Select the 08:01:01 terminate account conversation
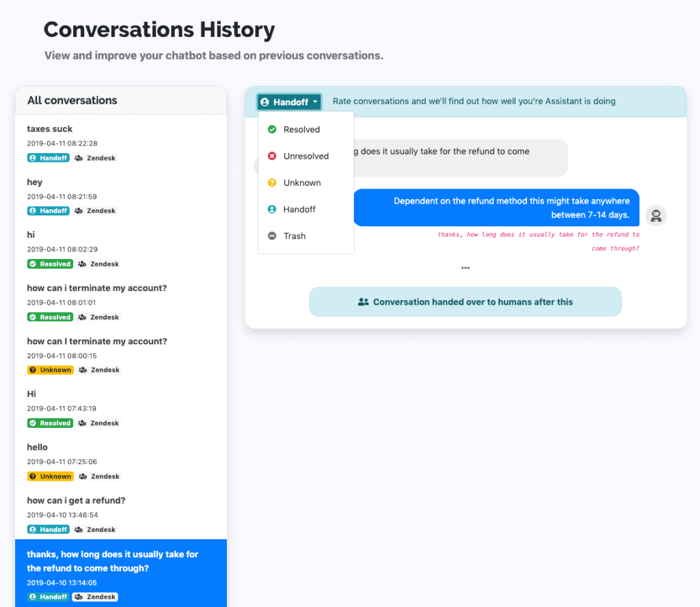This screenshot has height=607, width=700. pos(96,288)
